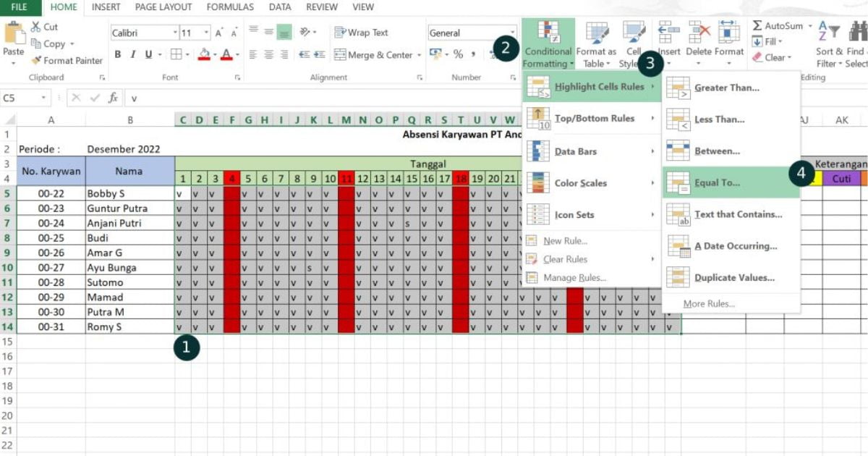
Task: Click Conditional Formatting button
Action: click(x=548, y=44)
